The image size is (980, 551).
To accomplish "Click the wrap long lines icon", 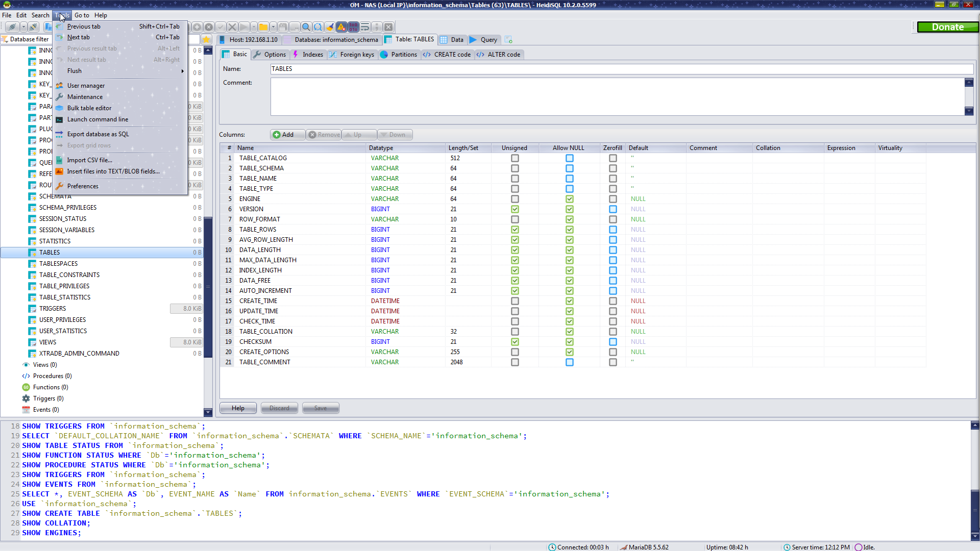I will click(x=365, y=27).
